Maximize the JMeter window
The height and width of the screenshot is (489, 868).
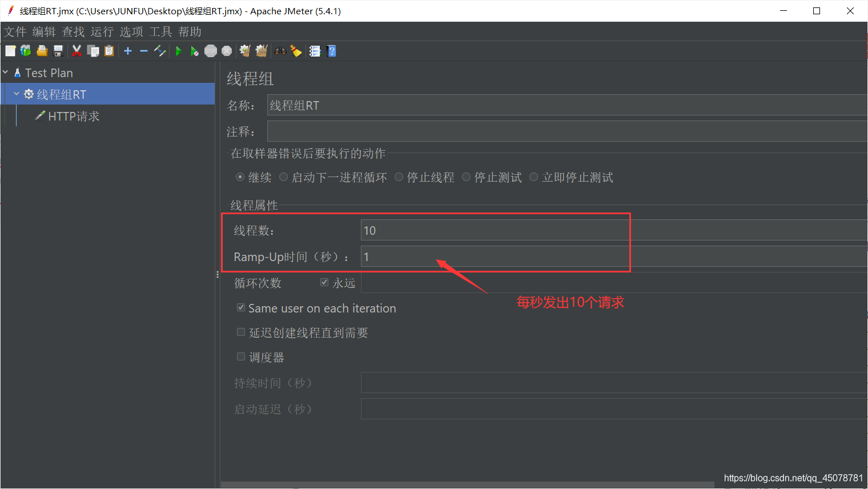(x=817, y=11)
